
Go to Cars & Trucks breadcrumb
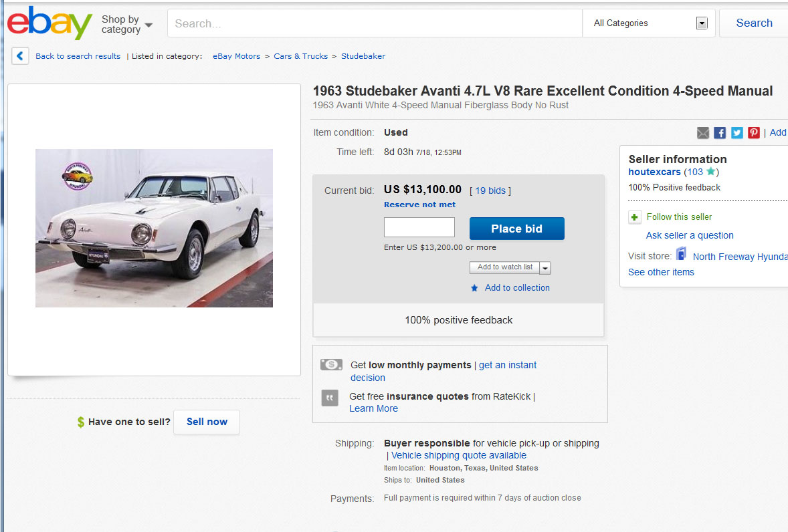pos(300,56)
